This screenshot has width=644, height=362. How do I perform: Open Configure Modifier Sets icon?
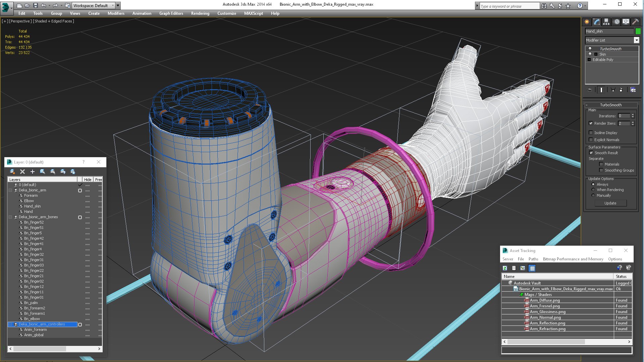(633, 90)
